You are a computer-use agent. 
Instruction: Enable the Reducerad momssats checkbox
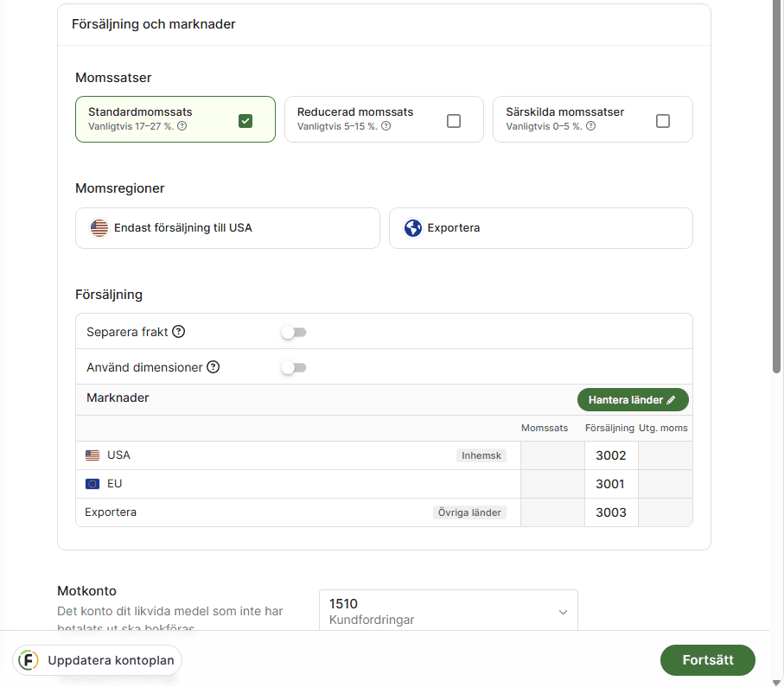pyautogui.click(x=453, y=121)
